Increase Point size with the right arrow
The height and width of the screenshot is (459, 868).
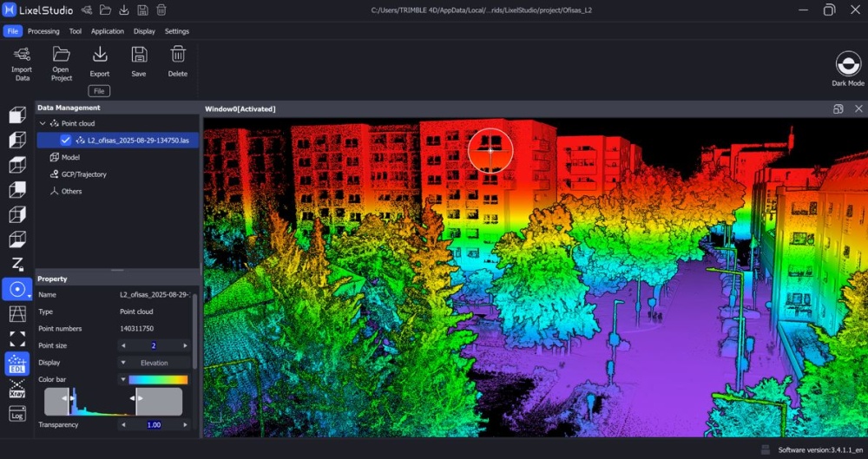(185, 345)
